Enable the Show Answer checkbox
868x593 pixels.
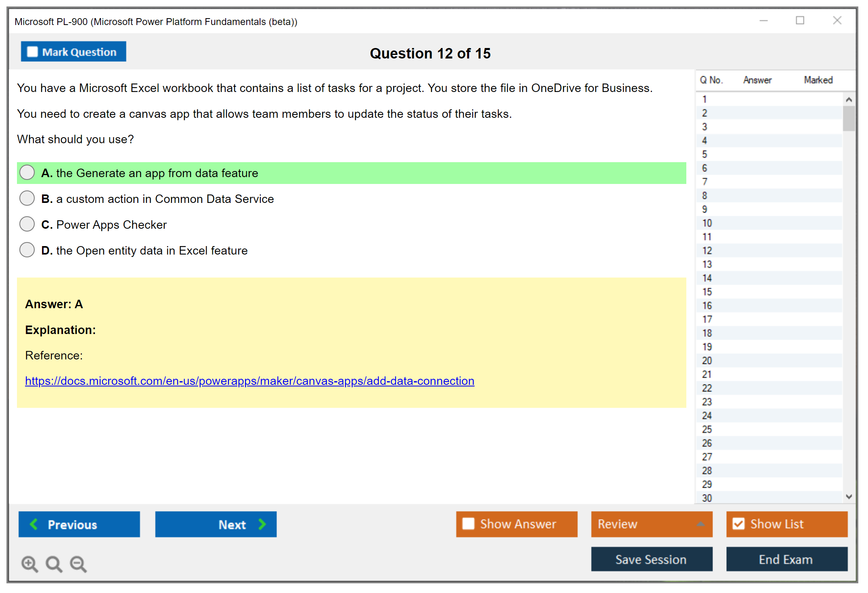(x=468, y=524)
